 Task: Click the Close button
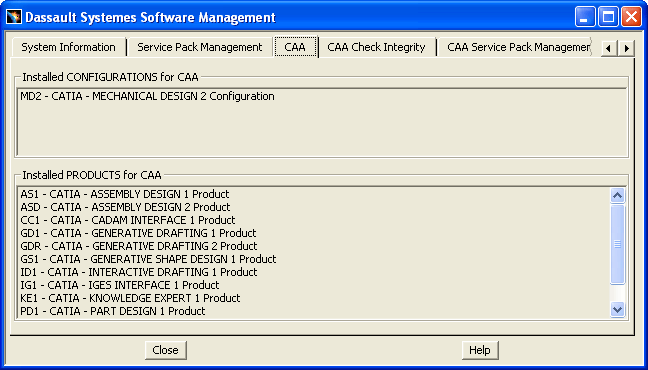tap(166, 350)
